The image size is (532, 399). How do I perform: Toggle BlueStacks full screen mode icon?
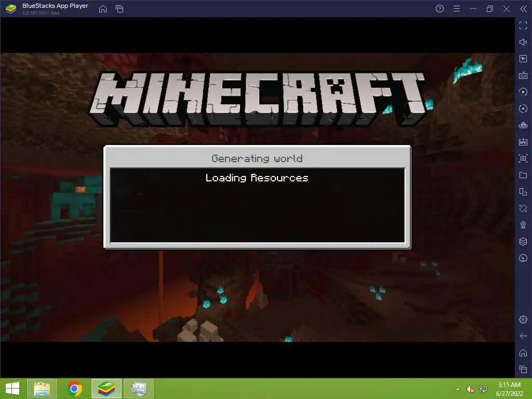pyautogui.click(x=523, y=25)
